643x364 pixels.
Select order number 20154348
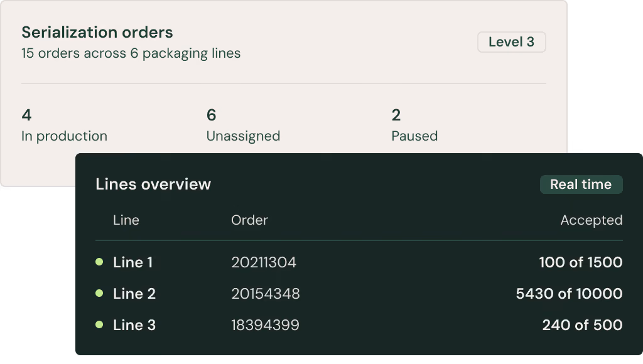[x=266, y=294]
